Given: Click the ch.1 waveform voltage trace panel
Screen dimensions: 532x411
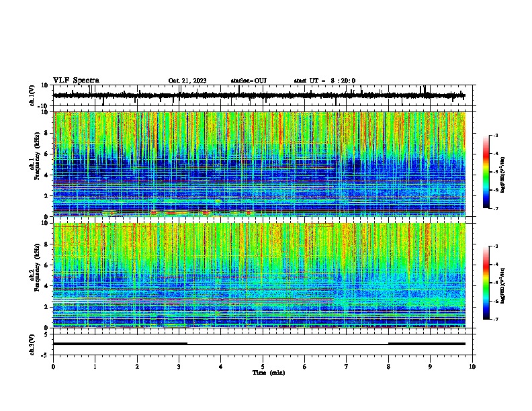Looking at the screenshot, I should [x=264, y=95].
